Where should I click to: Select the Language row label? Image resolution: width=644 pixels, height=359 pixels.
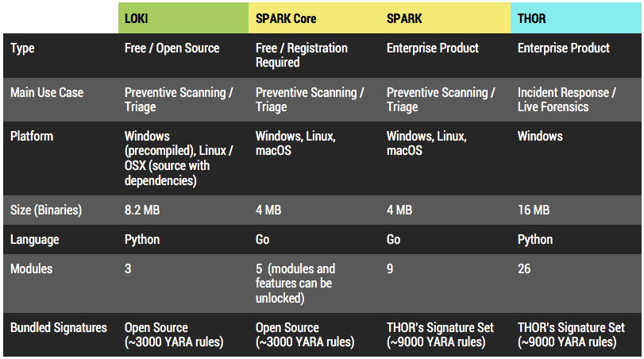coord(34,239)
